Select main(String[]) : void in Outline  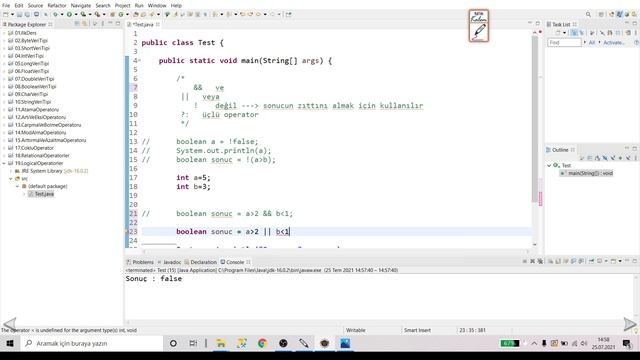click(587, 173)
